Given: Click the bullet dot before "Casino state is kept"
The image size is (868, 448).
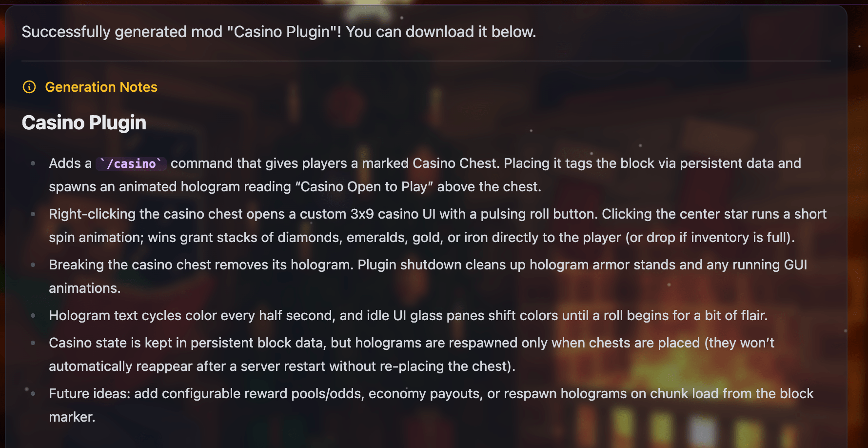Looking at the screenshot, I should pyautogui.click(x=33, y=343).
